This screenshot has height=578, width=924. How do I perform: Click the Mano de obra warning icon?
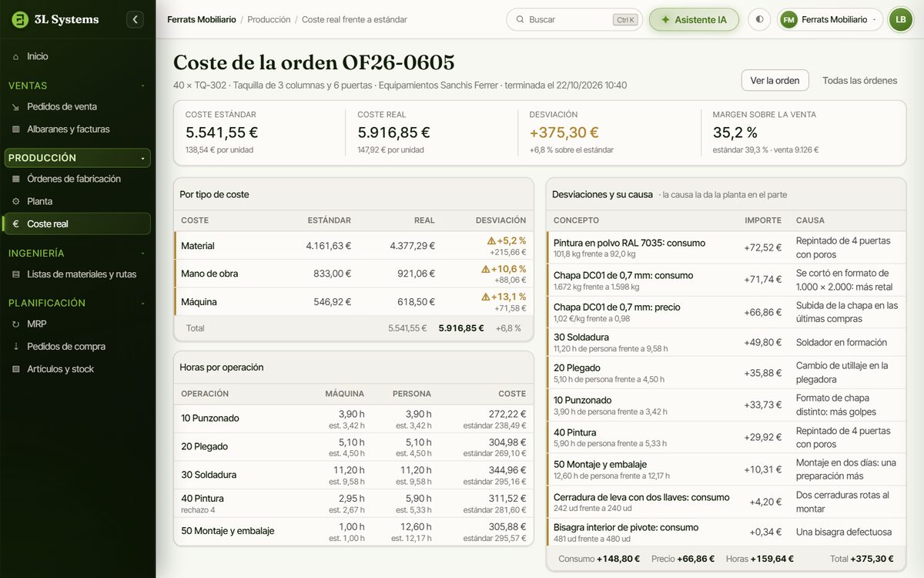pos(485,269)
